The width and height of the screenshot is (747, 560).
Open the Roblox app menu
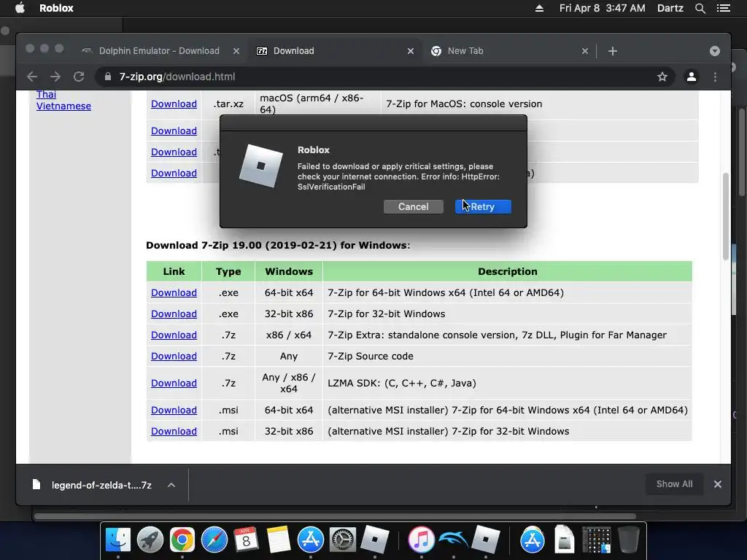56,8
